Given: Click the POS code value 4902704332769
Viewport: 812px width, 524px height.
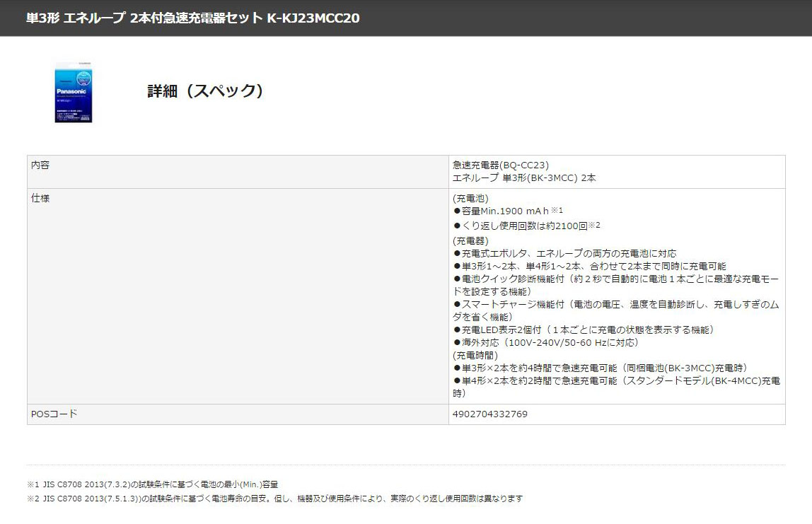Looking at the screenshot, I should [490, 414].
